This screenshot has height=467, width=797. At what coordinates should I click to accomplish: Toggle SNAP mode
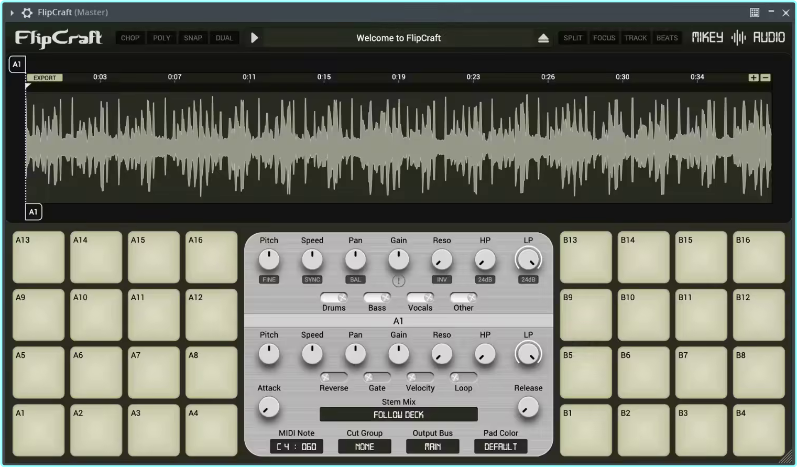click(193, 38)
